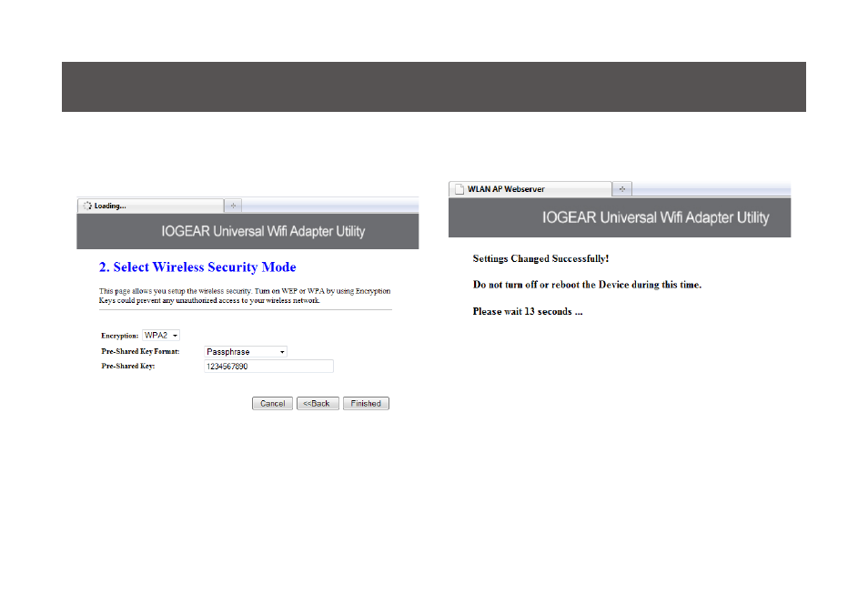Image resolution: width=868 pixels, height=604 pixels.
Task: Focus the Pre-Shared Key input field
Action: click(269, 367)
